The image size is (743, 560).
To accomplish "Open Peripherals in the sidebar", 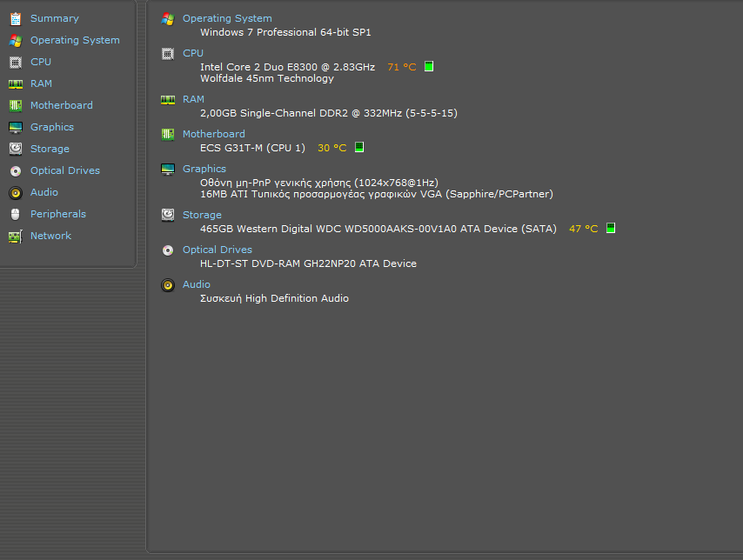I will 58,214.
